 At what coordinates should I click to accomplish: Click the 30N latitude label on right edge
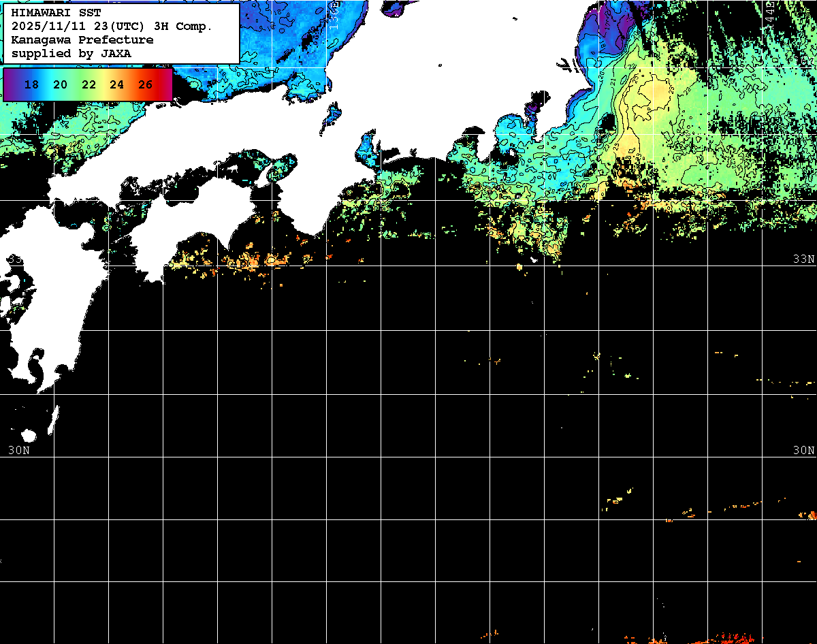pos(804,450)
